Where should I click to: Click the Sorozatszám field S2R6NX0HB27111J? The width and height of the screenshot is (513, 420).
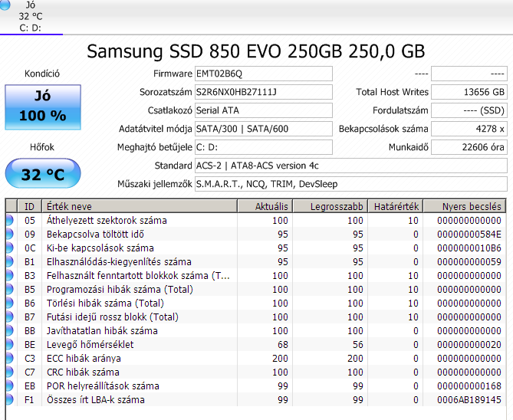tap(264, 92)
